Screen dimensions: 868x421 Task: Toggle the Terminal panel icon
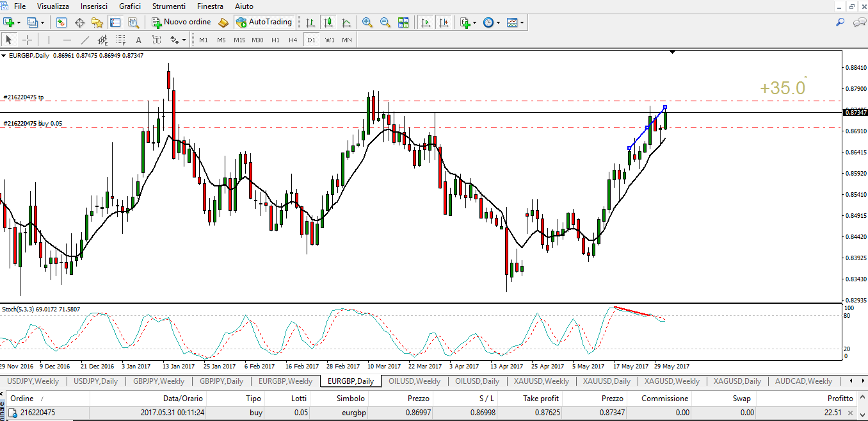pyautogui.click(x=115, y=22)
